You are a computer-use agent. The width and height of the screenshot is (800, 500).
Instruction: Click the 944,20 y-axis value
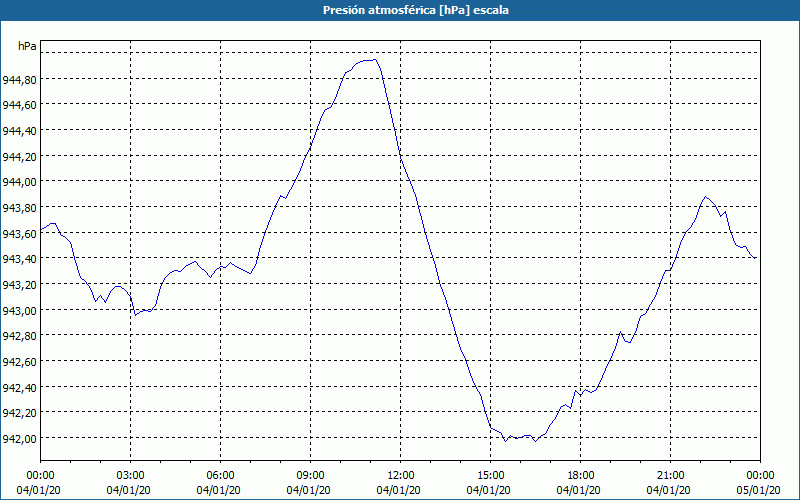[x=20, y=157]
